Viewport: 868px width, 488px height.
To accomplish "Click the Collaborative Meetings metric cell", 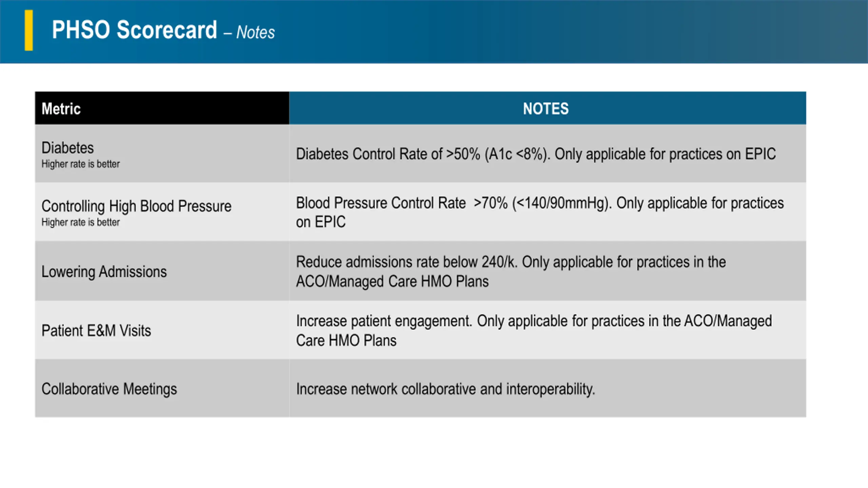I will [162, 388].
